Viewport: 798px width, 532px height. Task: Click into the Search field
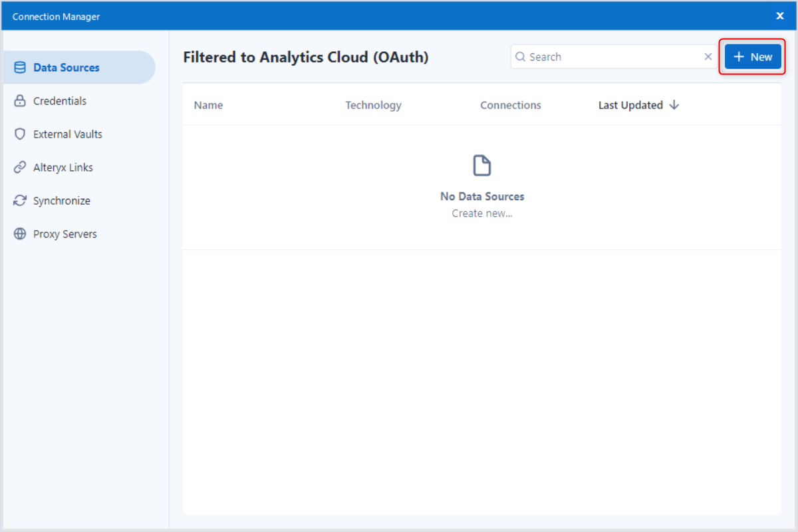click(612, 57)
